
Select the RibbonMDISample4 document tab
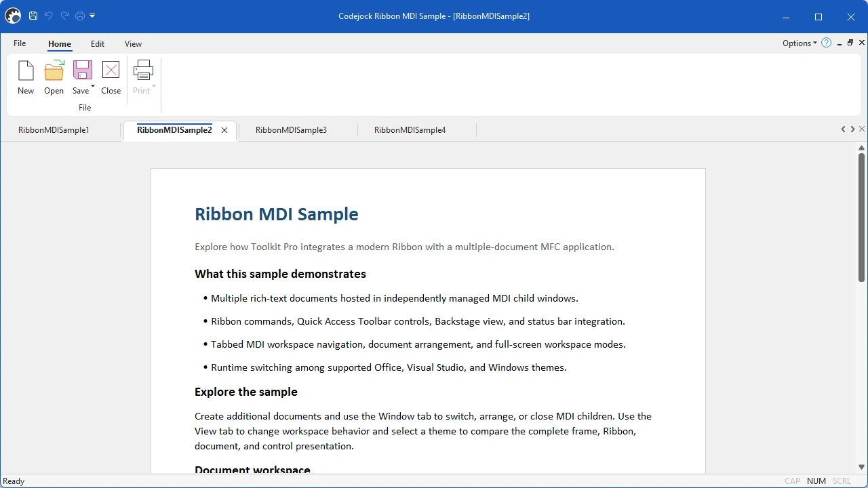(x=410, y=130)
